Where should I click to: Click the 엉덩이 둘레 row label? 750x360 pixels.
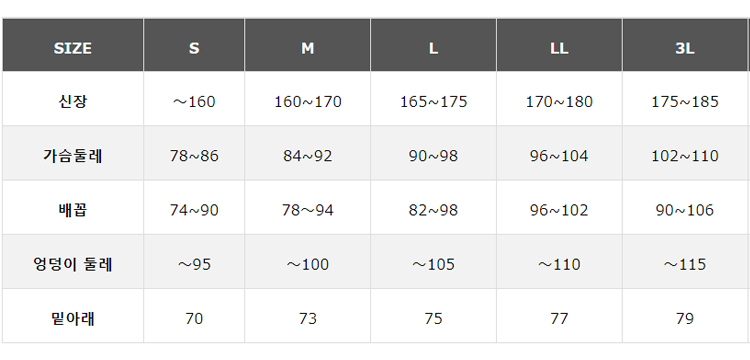(73, 262)
